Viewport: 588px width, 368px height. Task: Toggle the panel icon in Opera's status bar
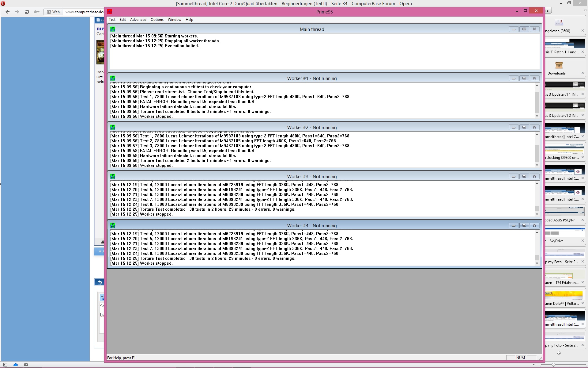click(5, 365)
